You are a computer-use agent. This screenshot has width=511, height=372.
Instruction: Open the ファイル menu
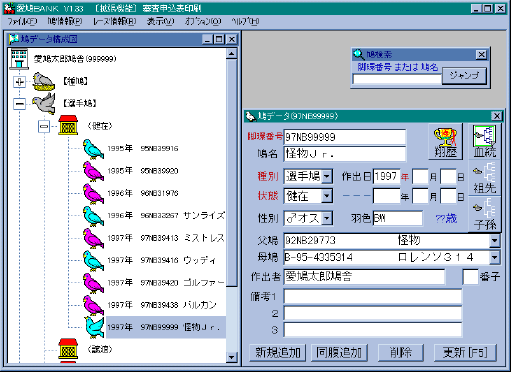tap(22, 22)
